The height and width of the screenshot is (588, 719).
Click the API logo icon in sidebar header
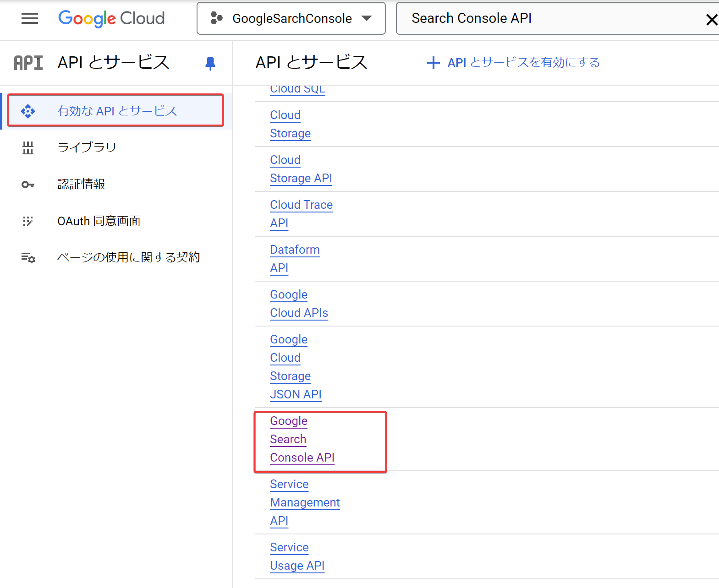(x=28, y=63)
